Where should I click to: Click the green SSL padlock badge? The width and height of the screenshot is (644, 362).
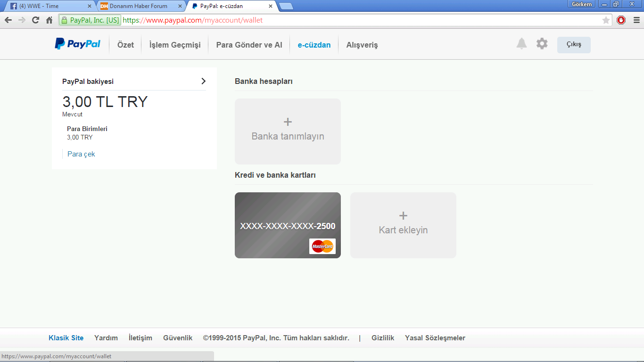90,20
